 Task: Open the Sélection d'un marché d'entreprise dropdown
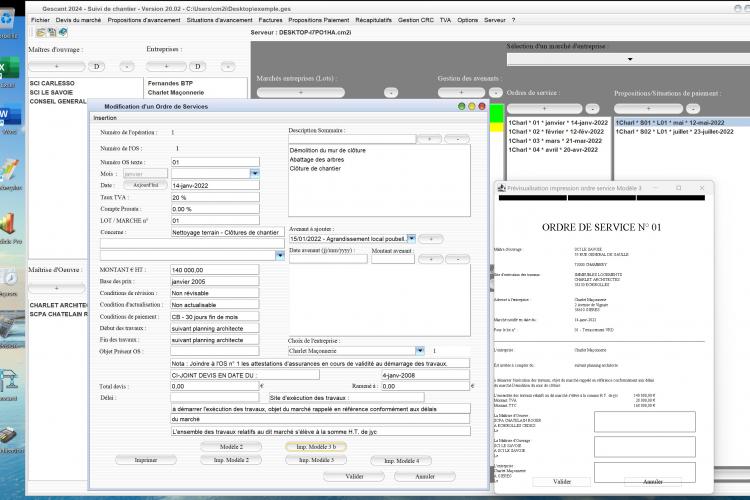pos(630,59)
